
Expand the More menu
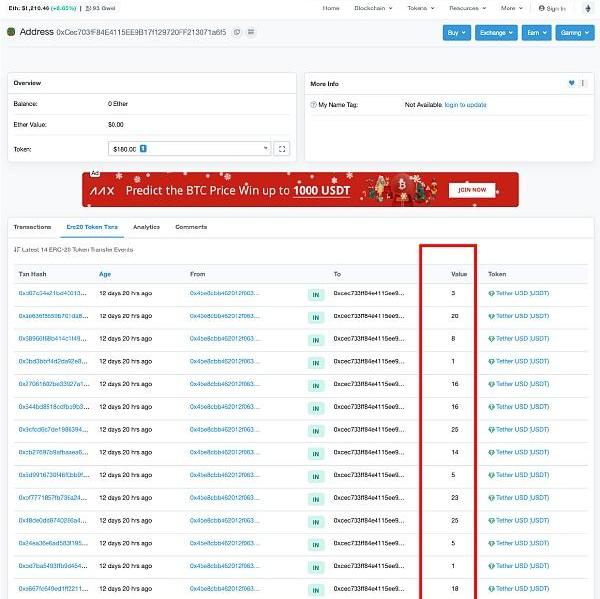[512, 8]
